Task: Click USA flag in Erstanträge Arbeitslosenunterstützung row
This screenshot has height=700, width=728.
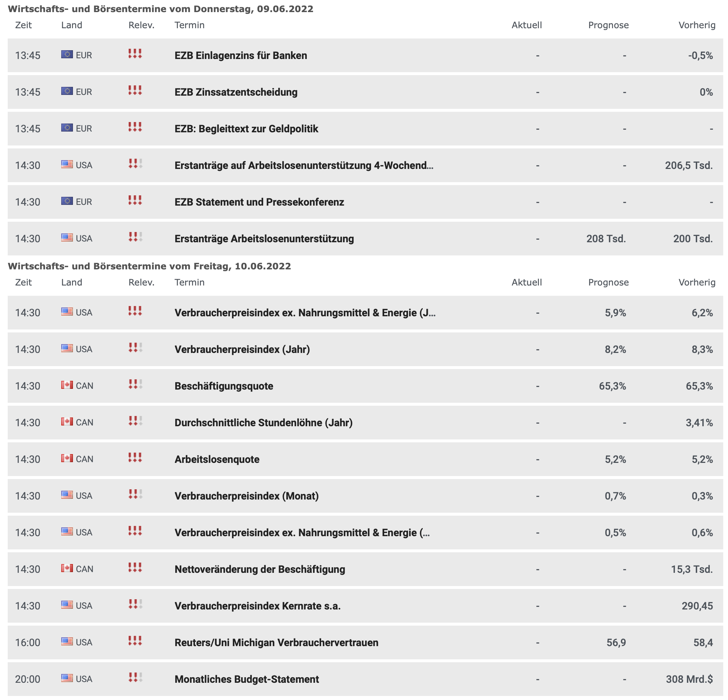Action: point(67,237)
